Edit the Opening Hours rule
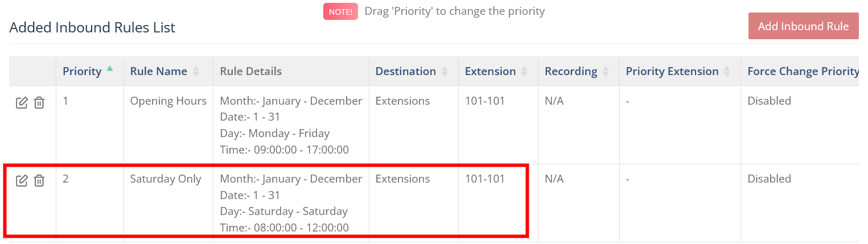The image size is (868, 244). click(x=22, y=103)
